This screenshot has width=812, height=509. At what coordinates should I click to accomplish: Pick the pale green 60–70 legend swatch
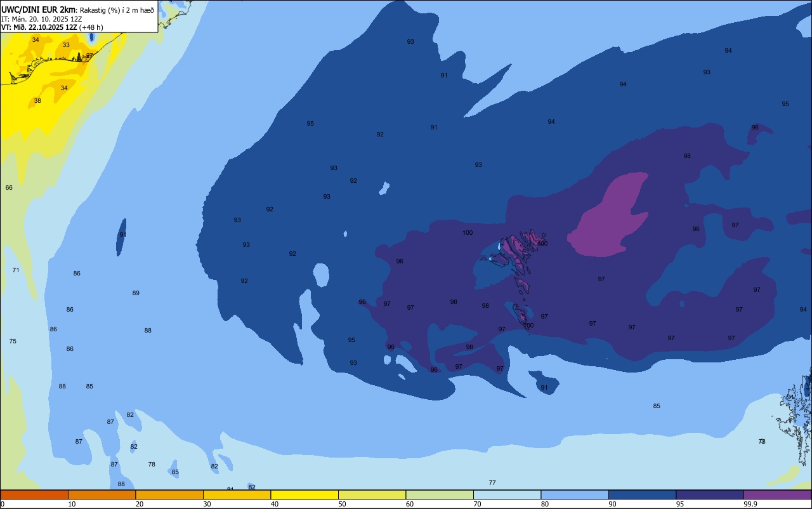coord(440,494)
